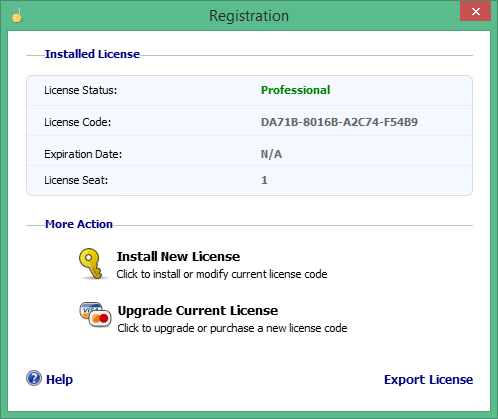Open Install New License option
Viewport: 498px width, 419px height.
[178, 256]
